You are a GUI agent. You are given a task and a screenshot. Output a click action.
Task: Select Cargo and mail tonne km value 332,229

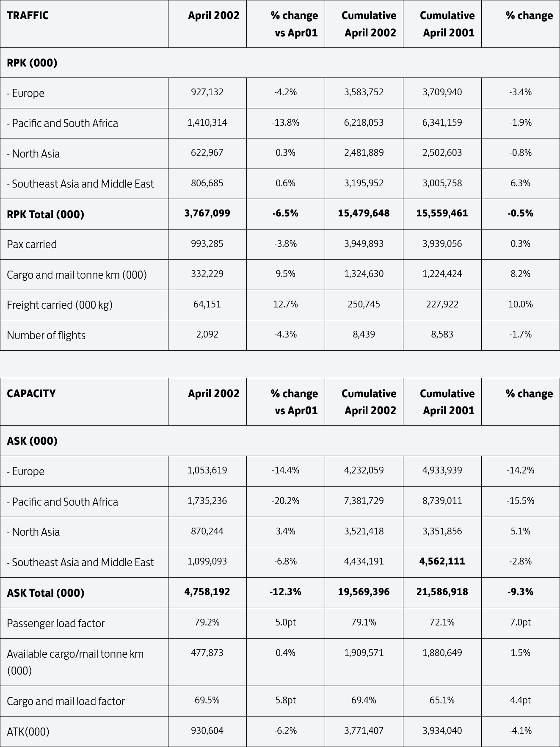click(x=207, y=274)
